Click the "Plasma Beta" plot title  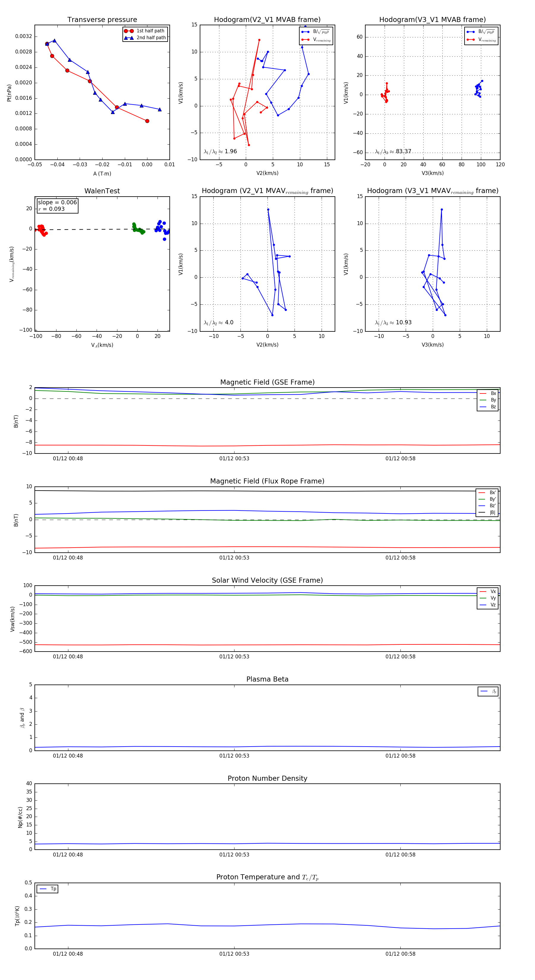click(x=267, y=679)
